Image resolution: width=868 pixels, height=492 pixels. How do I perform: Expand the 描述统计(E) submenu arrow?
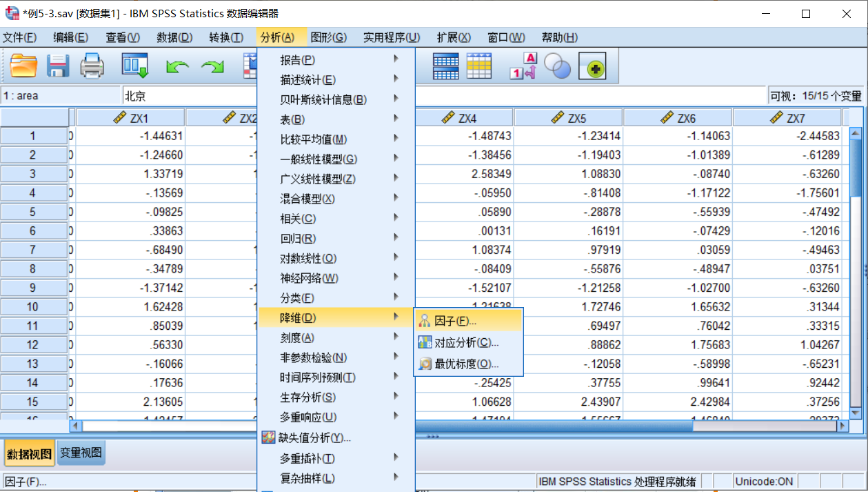pyautogui.click(x=396, y=79)
